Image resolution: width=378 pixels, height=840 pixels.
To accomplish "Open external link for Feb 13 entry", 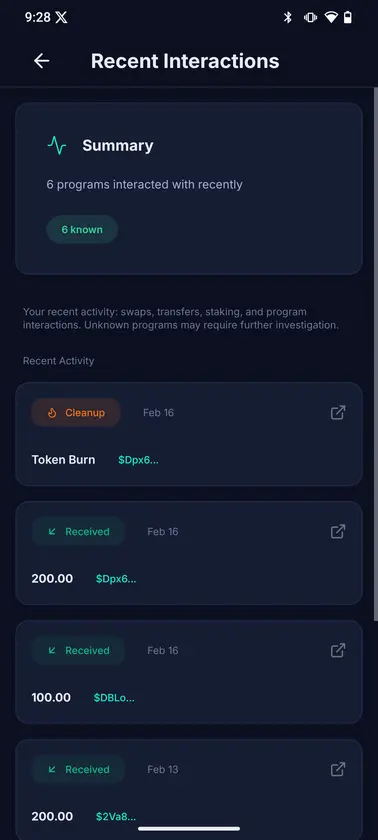I will pos(338,769).
